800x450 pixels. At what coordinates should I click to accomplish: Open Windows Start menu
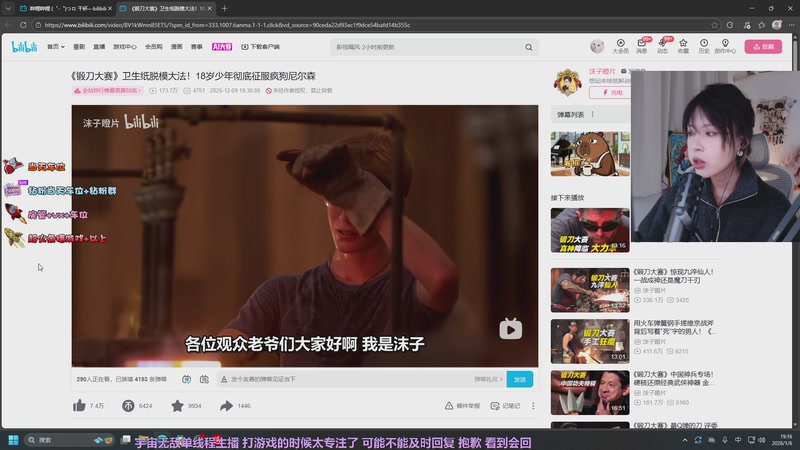click(x=14, y=440)
